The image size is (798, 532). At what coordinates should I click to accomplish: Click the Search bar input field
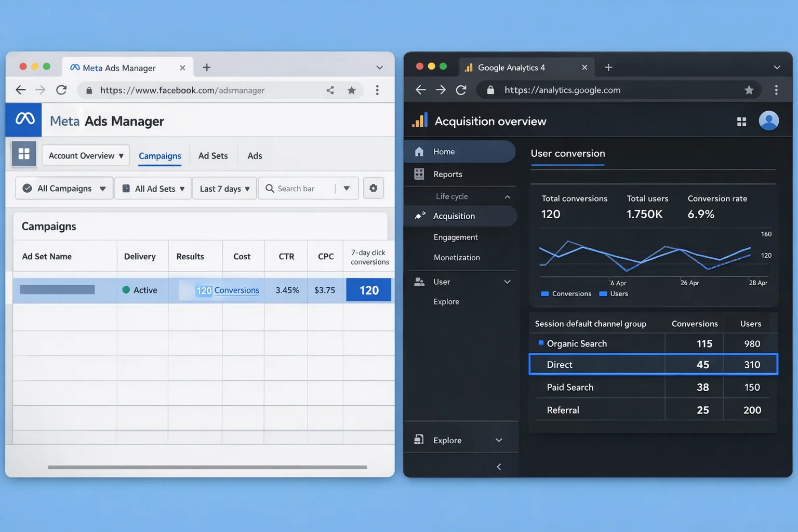point(301,189)
